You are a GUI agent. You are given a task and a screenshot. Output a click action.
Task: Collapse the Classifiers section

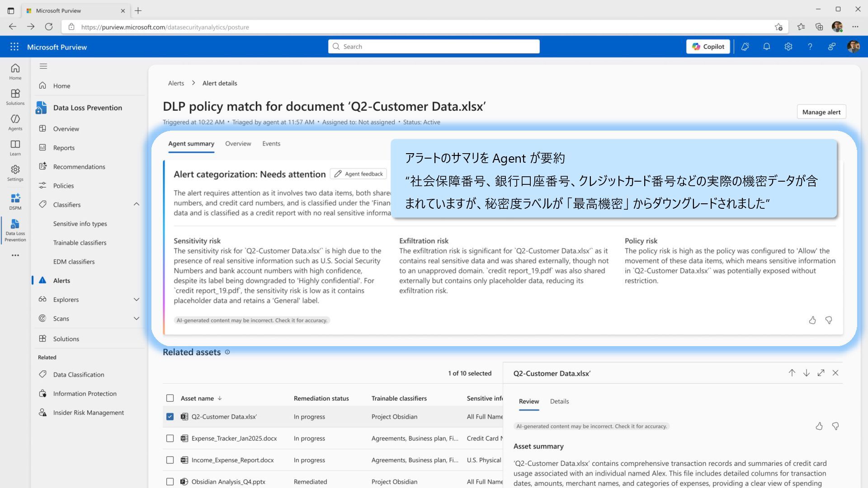click(136, 205)
